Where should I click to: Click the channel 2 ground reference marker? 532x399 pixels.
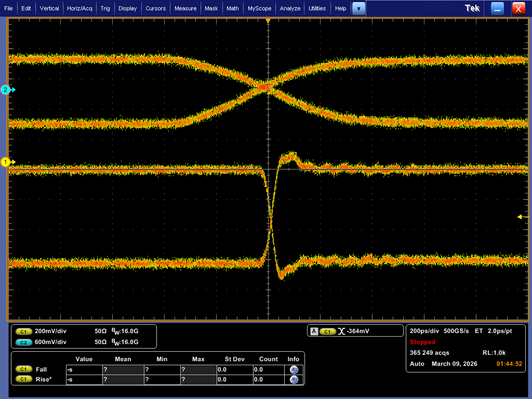pyautogui.click(x=7, y=90)
